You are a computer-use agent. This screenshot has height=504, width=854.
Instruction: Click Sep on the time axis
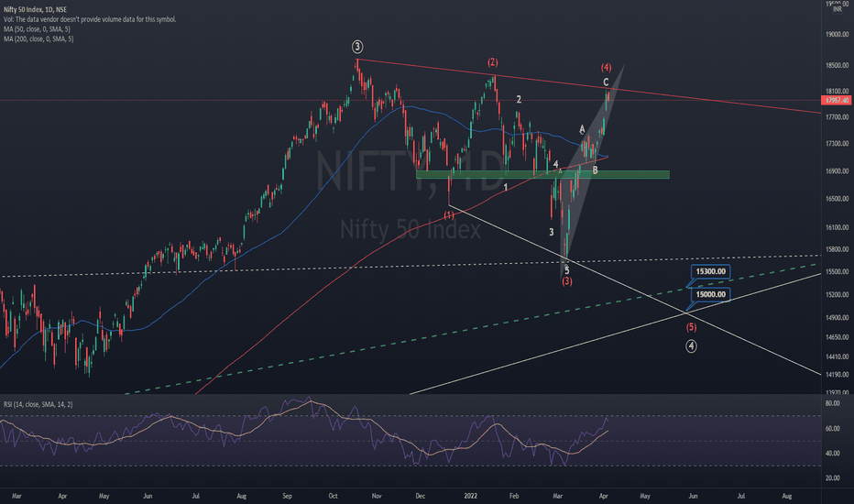(287, 497)
